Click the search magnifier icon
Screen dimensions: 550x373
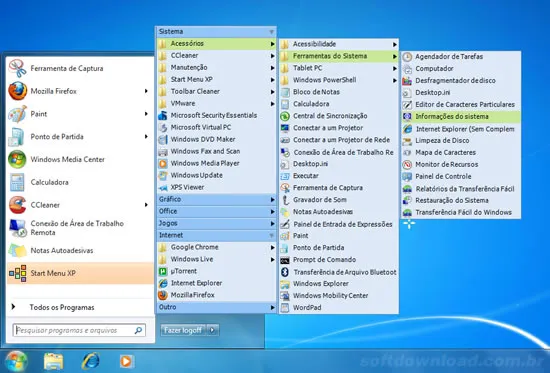139,330
